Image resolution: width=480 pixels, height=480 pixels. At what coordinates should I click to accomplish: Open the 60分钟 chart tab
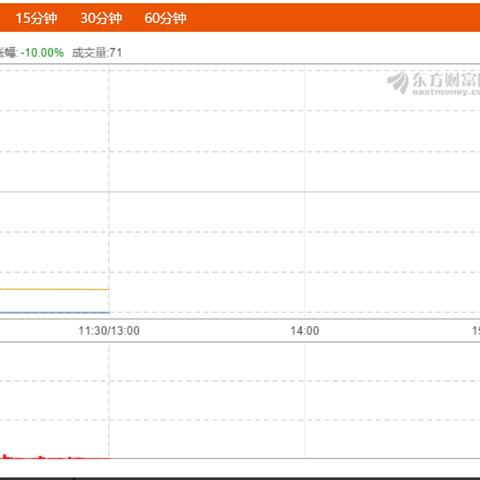coord(165,18)
